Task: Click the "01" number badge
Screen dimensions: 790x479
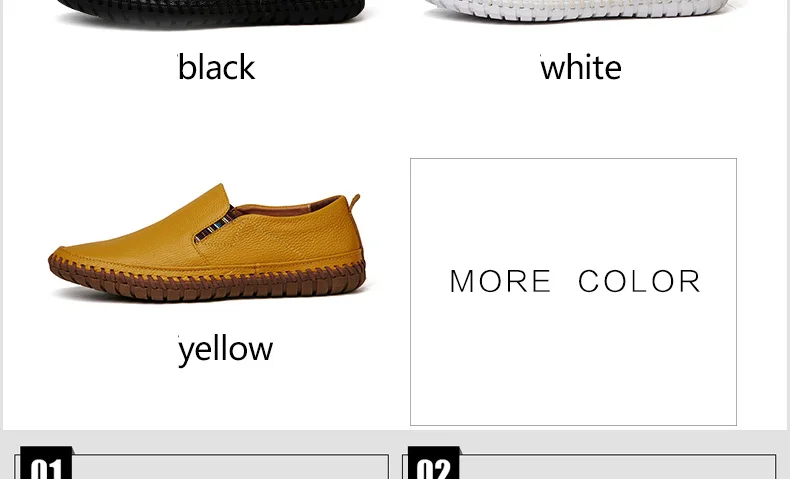Action: coord(46,463)
